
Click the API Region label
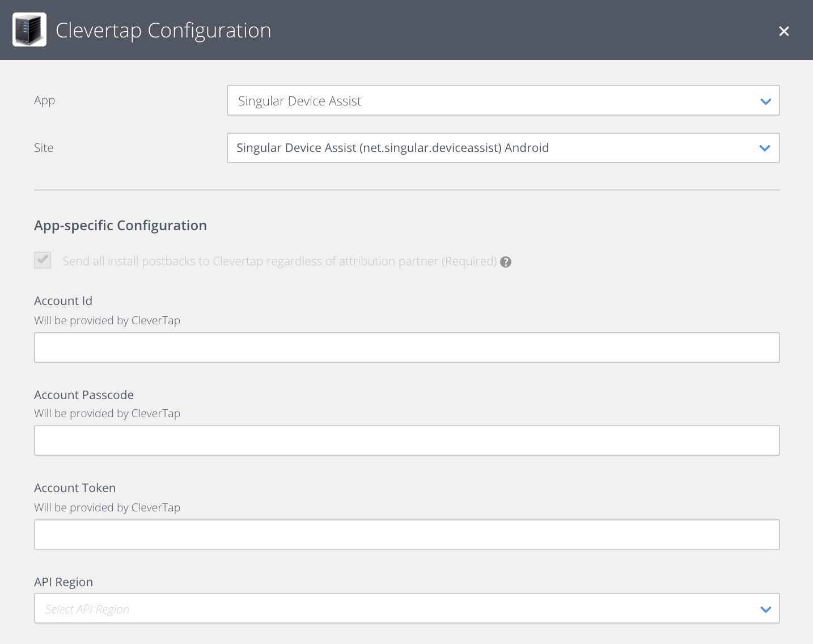(x=63, y=582)
